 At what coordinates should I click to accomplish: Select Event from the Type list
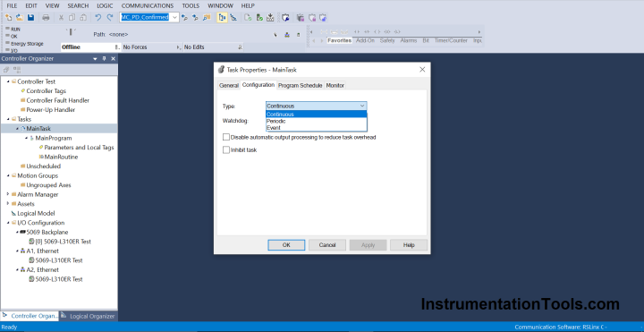(x=317, y=128)
